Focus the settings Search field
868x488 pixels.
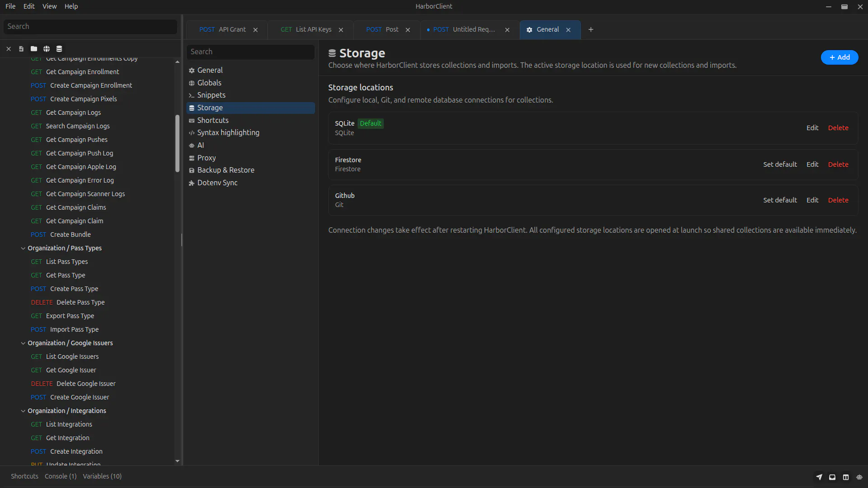(x=250, y=52)
